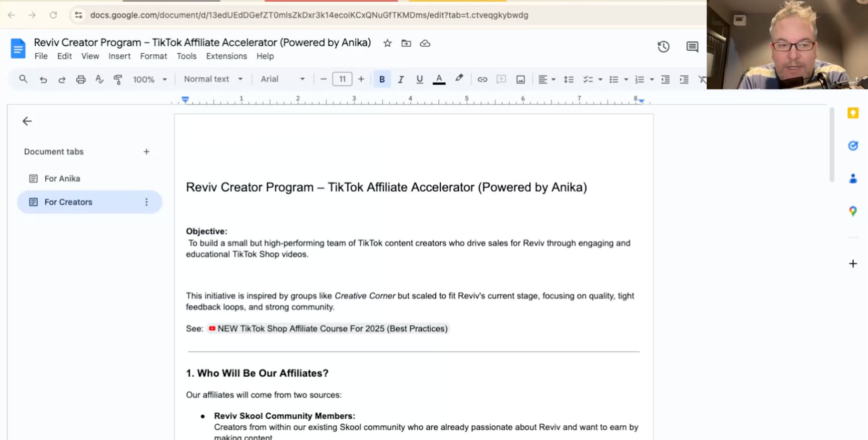
Task: Open Google Keep in side panel
Action: click(853, 113)
